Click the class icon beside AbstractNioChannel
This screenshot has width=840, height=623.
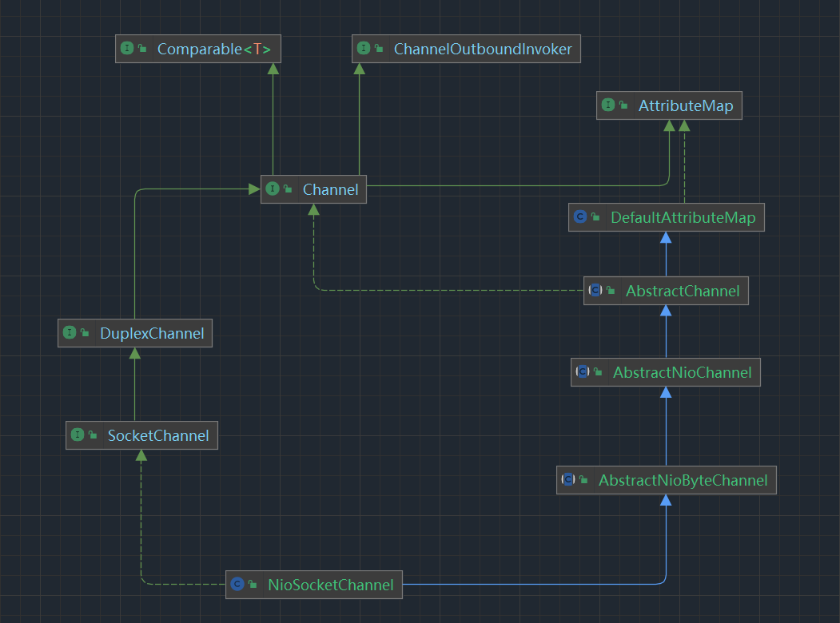click(582, 372)
